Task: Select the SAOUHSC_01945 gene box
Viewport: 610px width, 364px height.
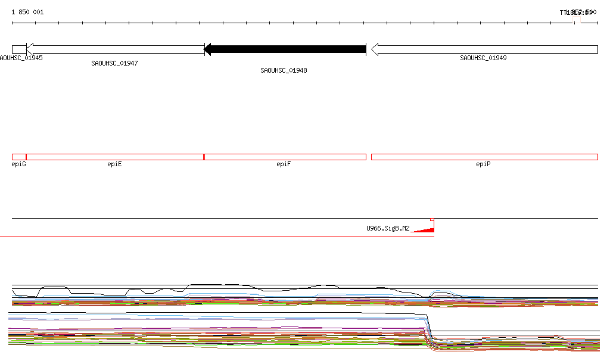Action: coord(19,49)
